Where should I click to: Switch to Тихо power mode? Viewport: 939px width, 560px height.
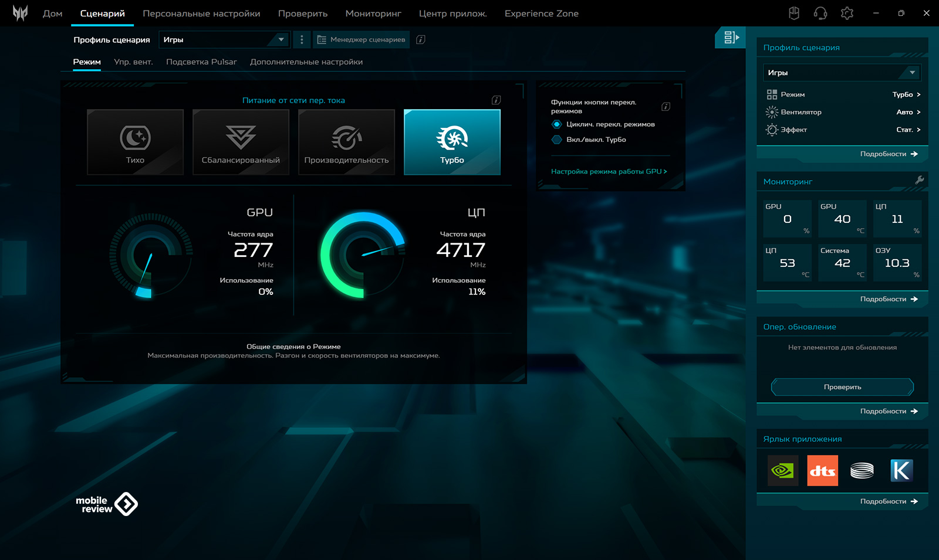pos(135,142)
